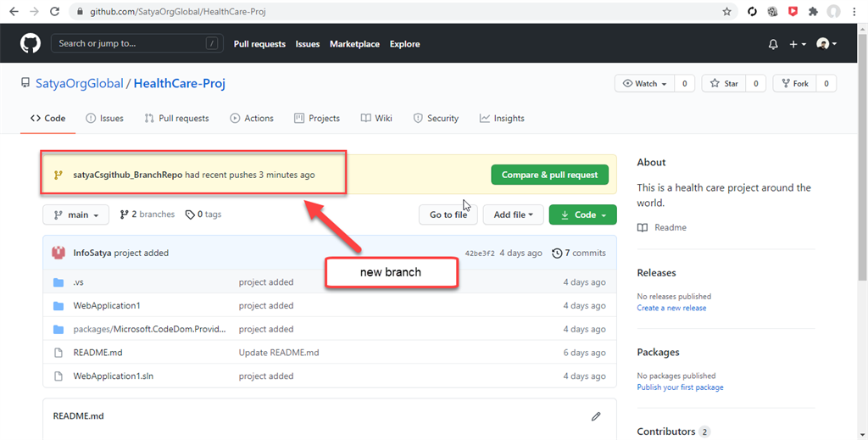The image size is (868, 440).
Task: Open commit hash 42be3f2
Action: click(x=480, y=253)
